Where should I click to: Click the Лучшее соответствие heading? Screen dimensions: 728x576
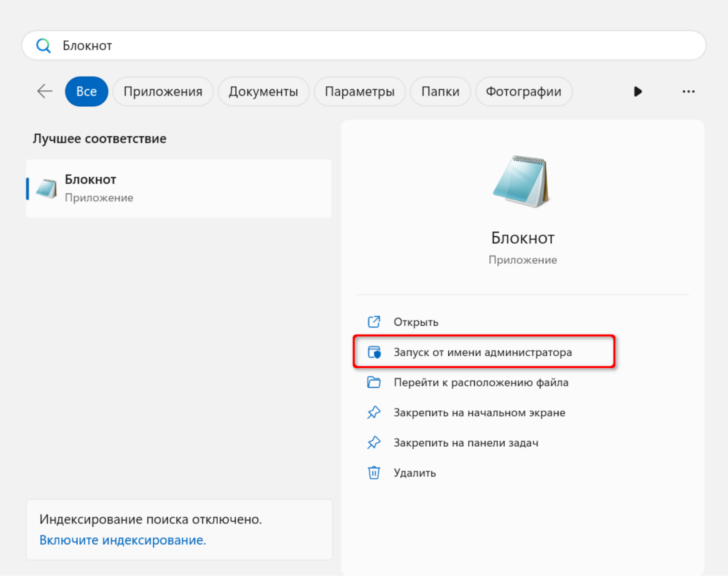(99, 139)
